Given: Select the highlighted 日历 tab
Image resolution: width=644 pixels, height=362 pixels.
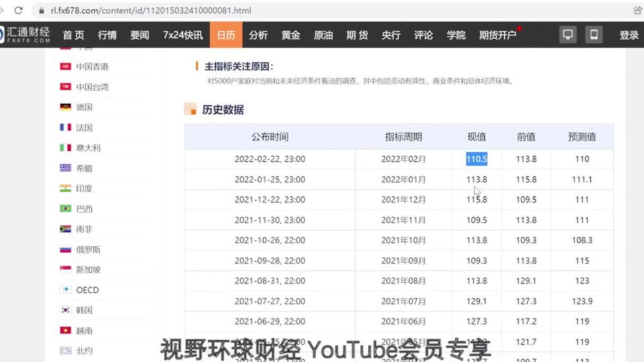Looking at the screenshot, I should coord(226,35).
